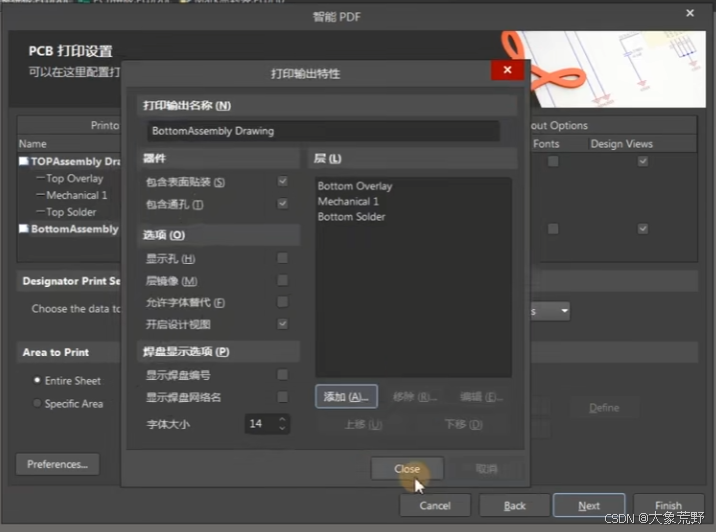Select Mechanical 1 under TOPAssembly printout
The width and height of the screenshot is (716, 532).
pos(77,195)
